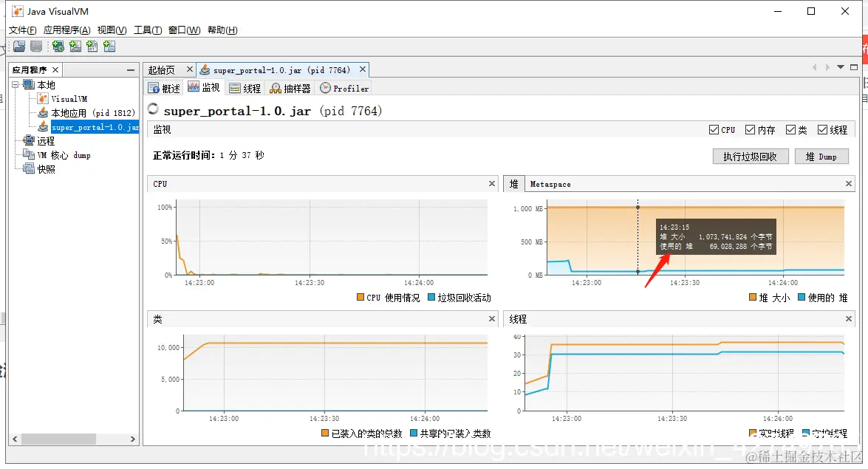
Task: Click the 堆 大小 orange legend swatch
Action: [752, 298]
